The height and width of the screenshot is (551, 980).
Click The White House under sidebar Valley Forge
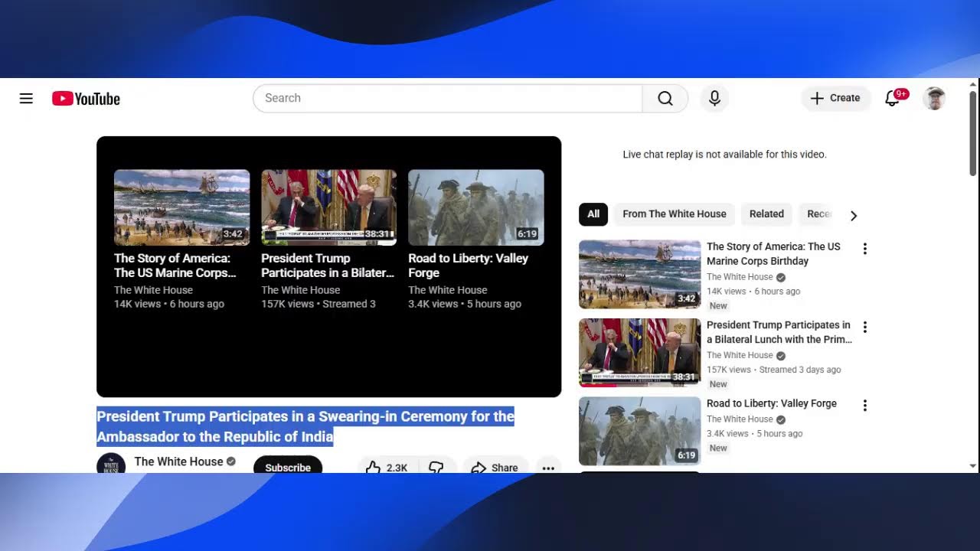click(x=740, y=419)
